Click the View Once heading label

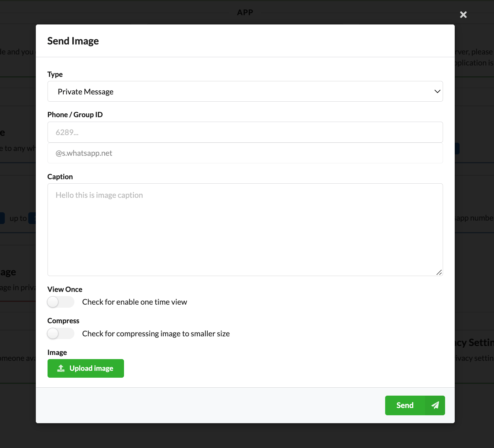click(x=65, y=289)
